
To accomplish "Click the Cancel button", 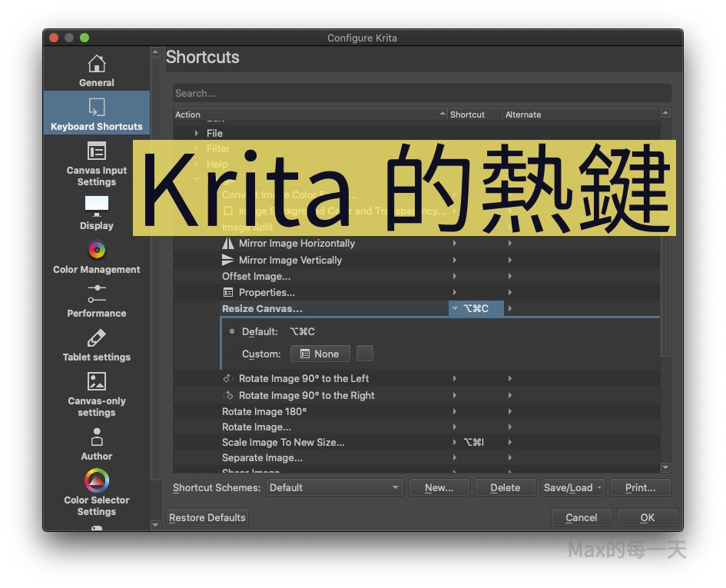I will click(581, 517).
